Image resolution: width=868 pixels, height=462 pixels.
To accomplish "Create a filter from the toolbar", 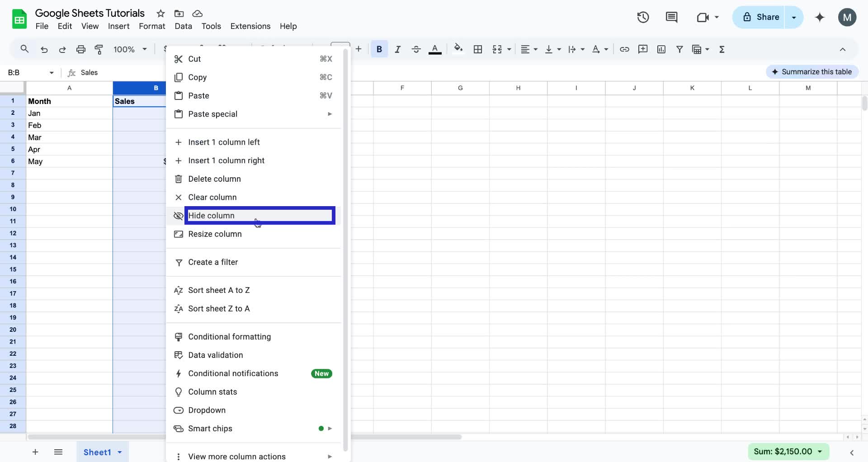I will 680,49.
